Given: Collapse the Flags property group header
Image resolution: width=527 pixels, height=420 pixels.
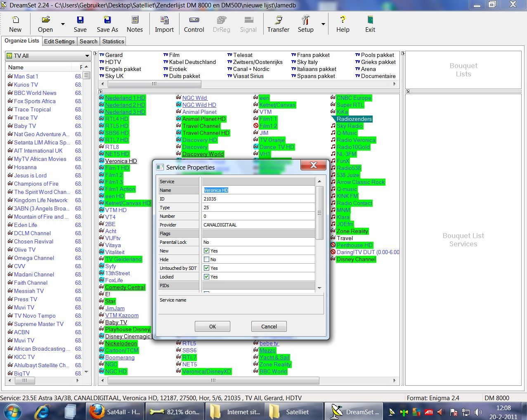Looking at the screenshot, I should pos(179,234).
